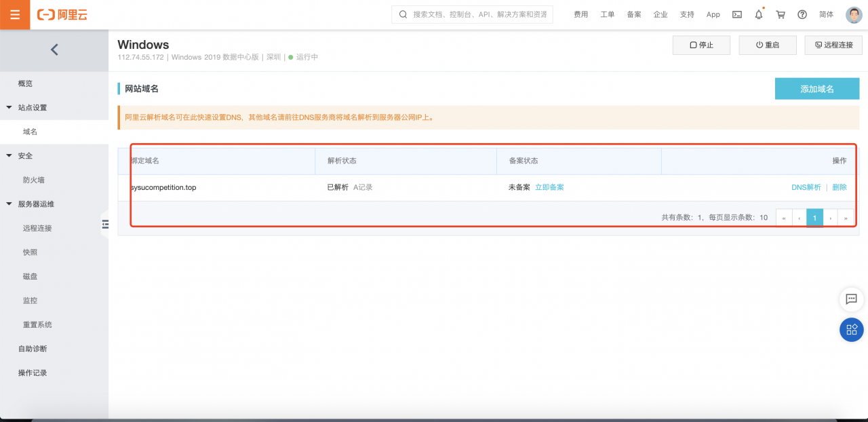868x422 pixels.
Task: Select page 1 in pagination
Action: pos(814,217)
